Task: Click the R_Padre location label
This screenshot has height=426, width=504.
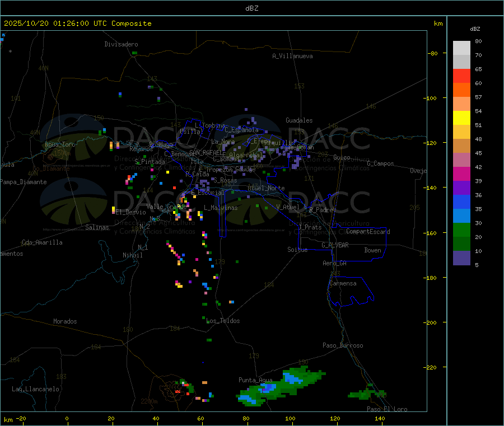Action: click(321, 210)
